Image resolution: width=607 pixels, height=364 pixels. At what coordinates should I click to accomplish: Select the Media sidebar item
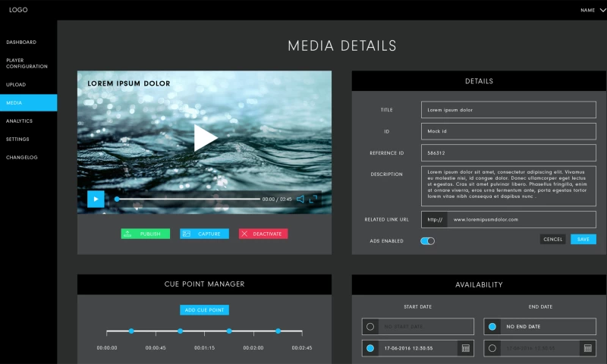[28, 103]
